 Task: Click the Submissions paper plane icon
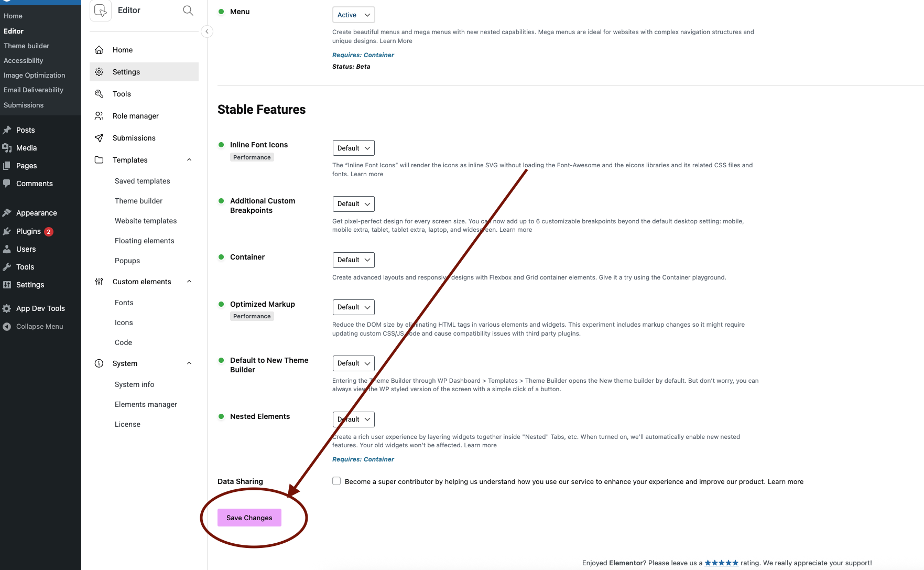tap(99, 138)
